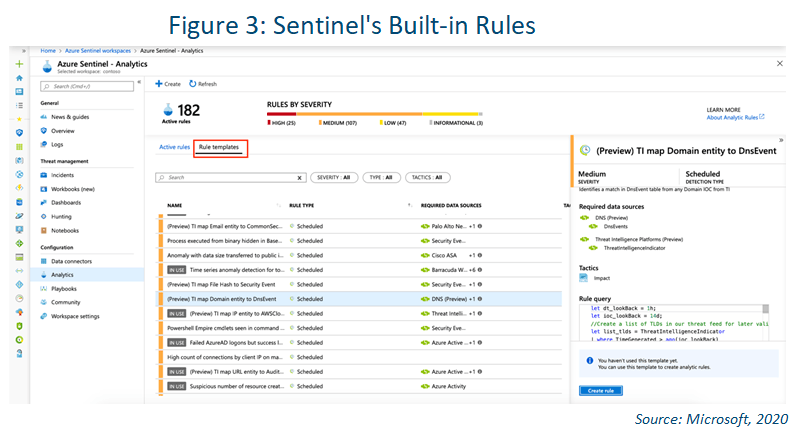
Task: Click info icon beside Palo Alto Ne... +1
Action: (x=480, y=226)
